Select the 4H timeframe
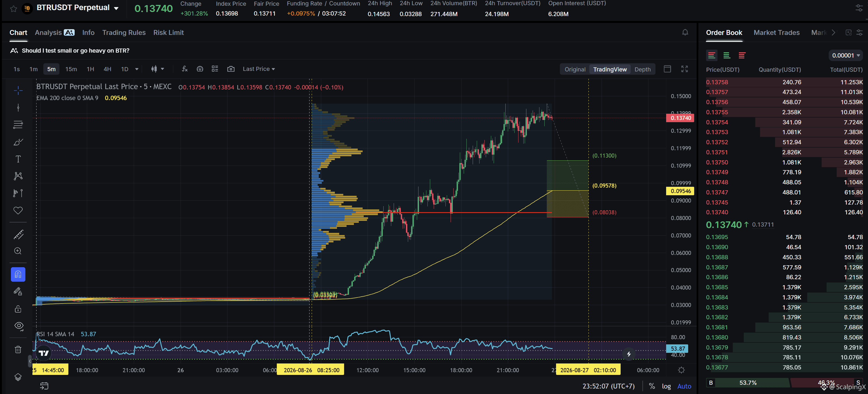 click(108, 69)
